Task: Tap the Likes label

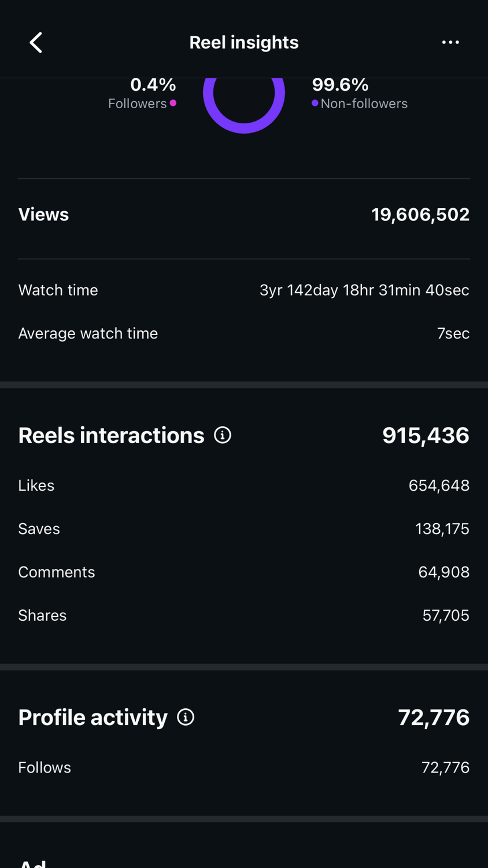Action: (x=36, y=486)
